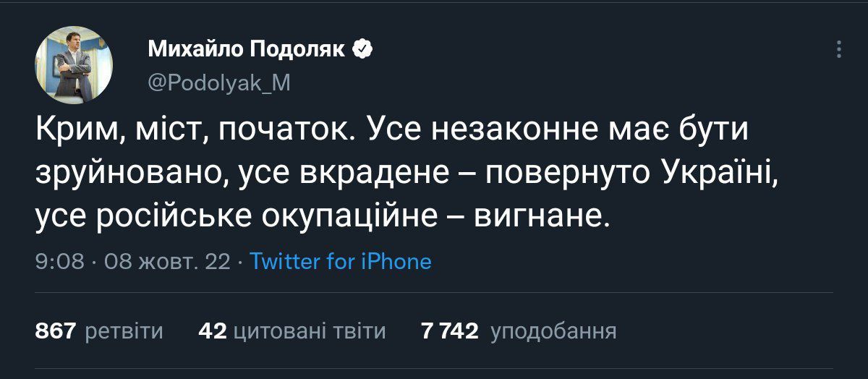Click the number 42 before цитовані твіти
The width and height of the screenshot is (868, 379).
(212, 331)
